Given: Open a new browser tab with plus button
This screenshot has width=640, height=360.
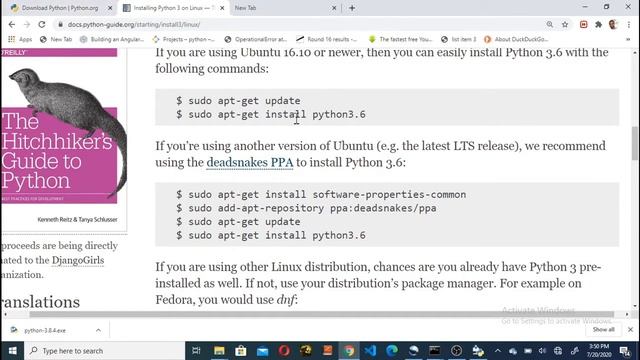Looking at the screenshot, I should (352, 8).
